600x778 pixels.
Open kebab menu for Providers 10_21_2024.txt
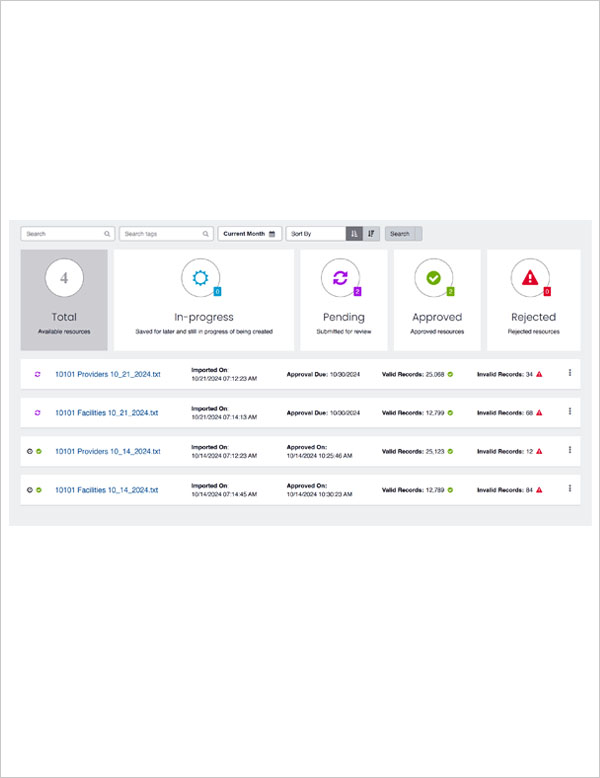point(570,373)
